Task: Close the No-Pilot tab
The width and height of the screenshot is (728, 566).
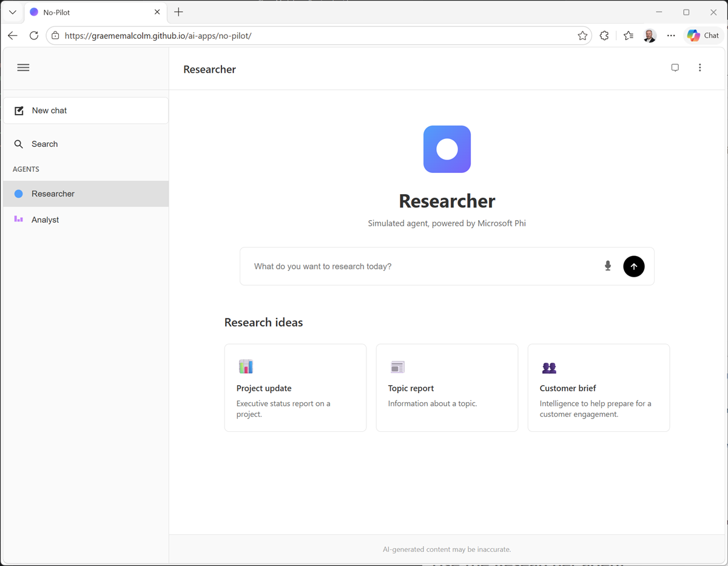Action: click(x=157, y=12)
